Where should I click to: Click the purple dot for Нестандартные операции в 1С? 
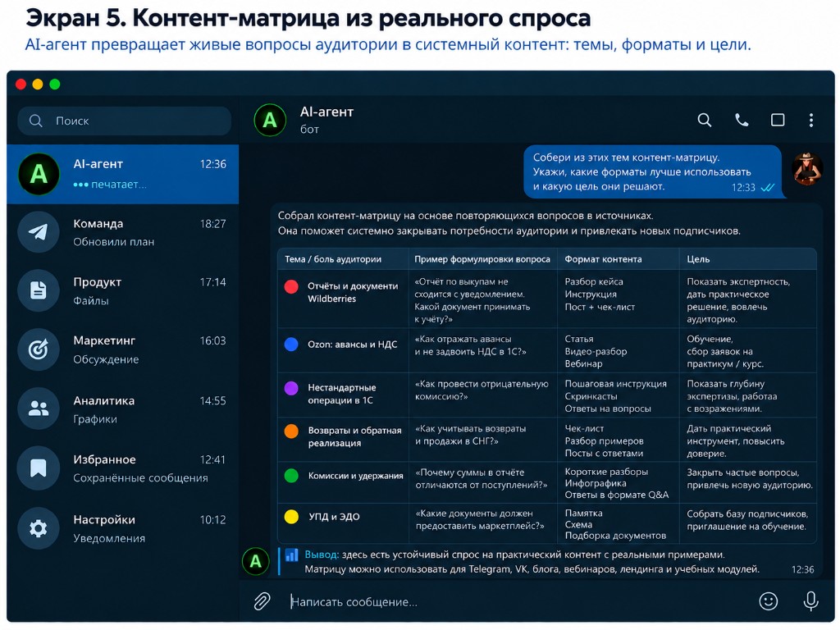point(291,388)
